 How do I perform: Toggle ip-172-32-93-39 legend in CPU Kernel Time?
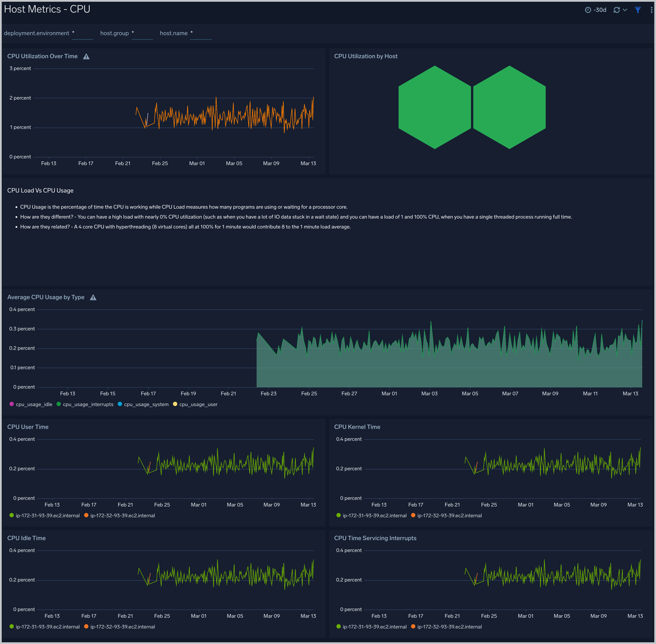click(446, 516)
